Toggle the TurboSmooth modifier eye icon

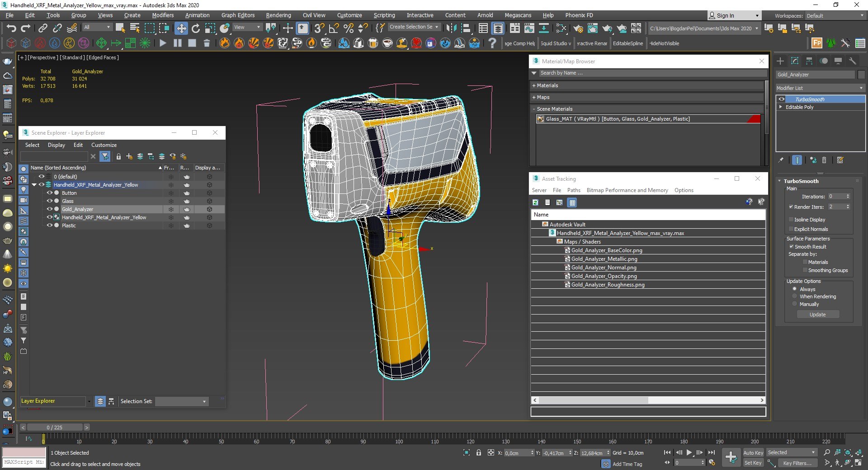tap(782, 99)
